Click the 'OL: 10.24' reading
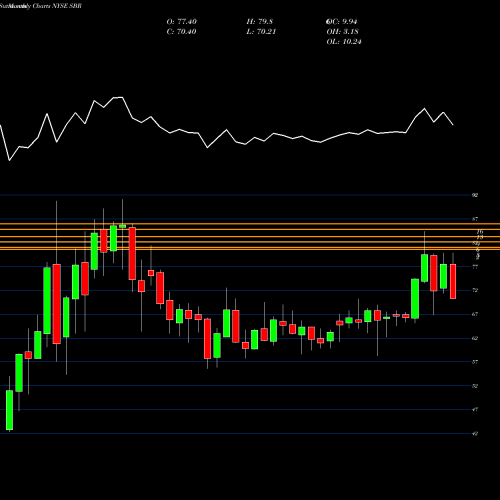Image resolution: width=500 pixels, height=500 pixels. point(344,42)
